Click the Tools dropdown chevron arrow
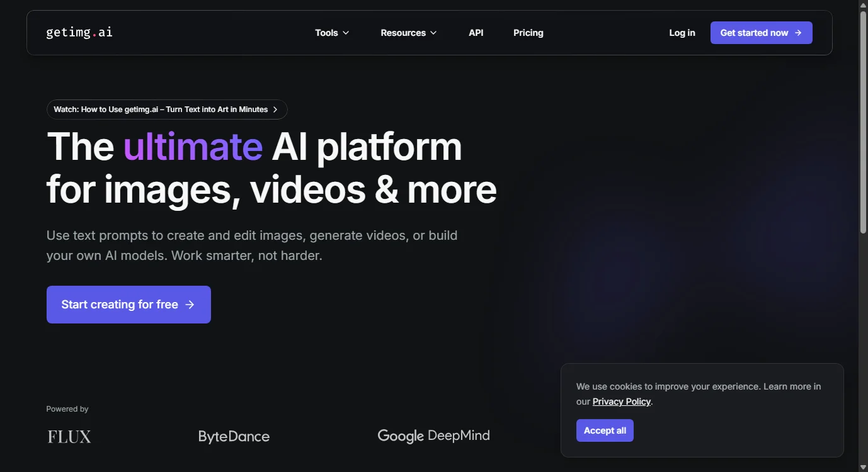This screenshot has width=868, height=472. [346, 33]
